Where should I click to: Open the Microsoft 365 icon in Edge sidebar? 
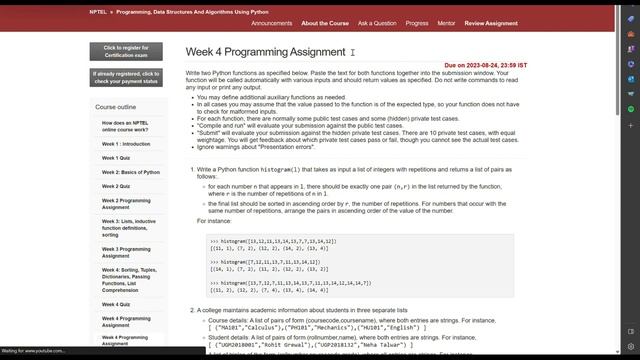click(631, 64)
